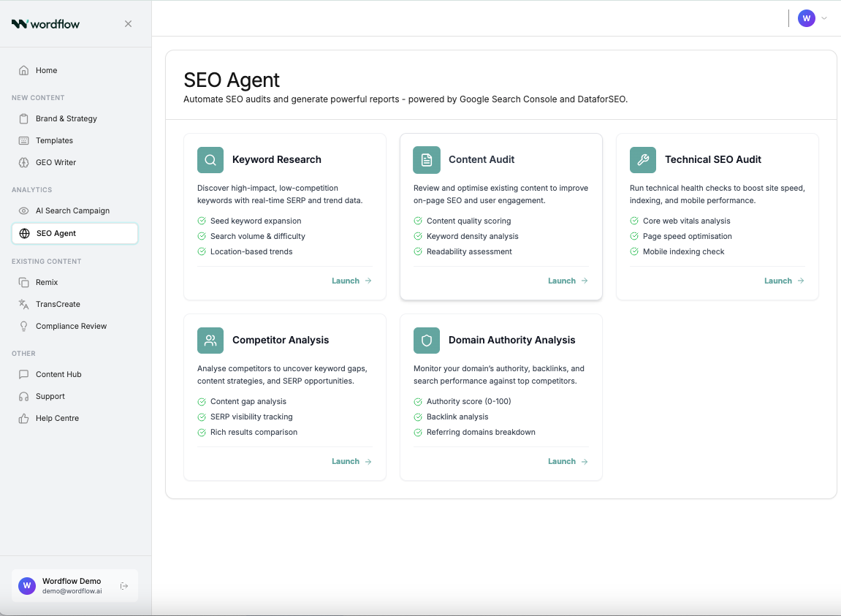The width and height of the screenshot is (841, 616).
Task: Click the Technical SEO Audit wrench icon
Action: coord(642,160)
